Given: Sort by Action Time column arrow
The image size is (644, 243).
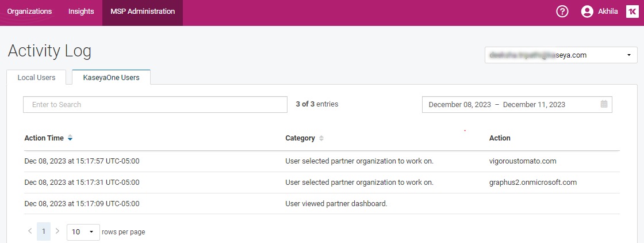Looking at the screenshot, I should coord(70,138).
